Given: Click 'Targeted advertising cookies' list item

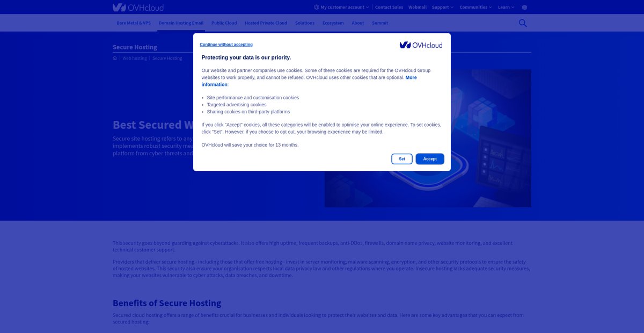Looking at the screenshot, I should [237, 105].
